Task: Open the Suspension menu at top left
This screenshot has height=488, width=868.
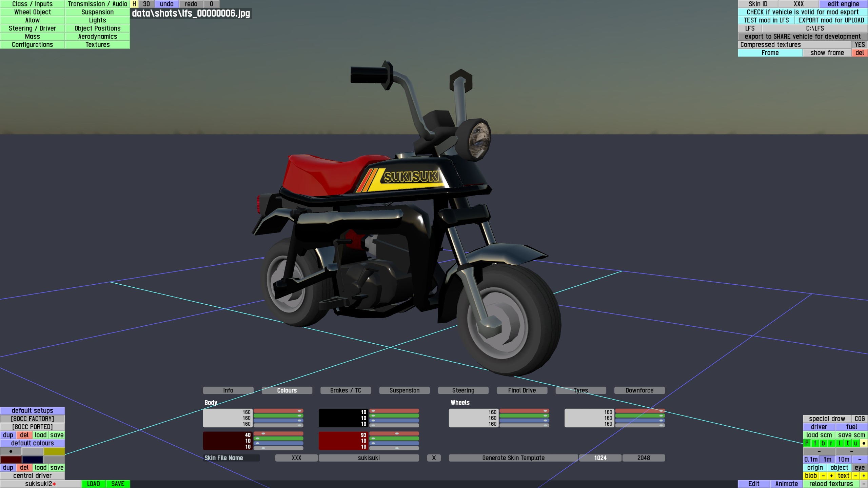Action: pos(97,12)
